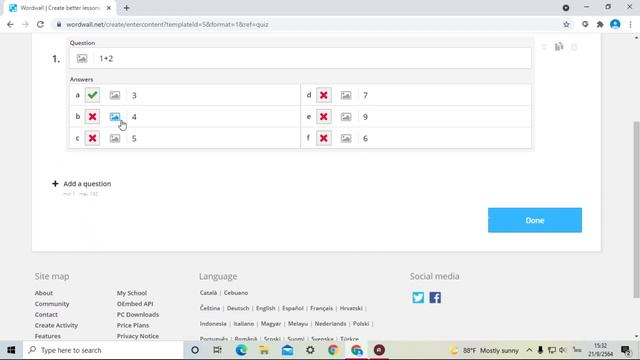This screenshot has height=360, width=640.
Task: Open the Create Activity link
Action: [56, 325]
